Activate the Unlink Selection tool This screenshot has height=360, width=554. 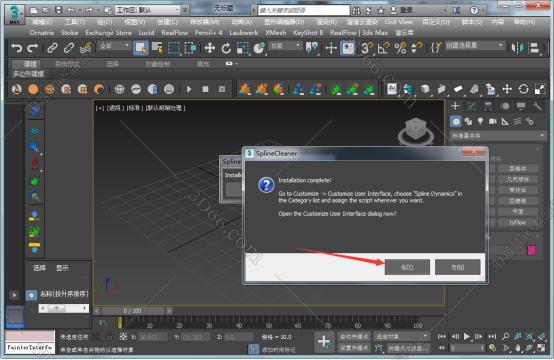point(69,48)
